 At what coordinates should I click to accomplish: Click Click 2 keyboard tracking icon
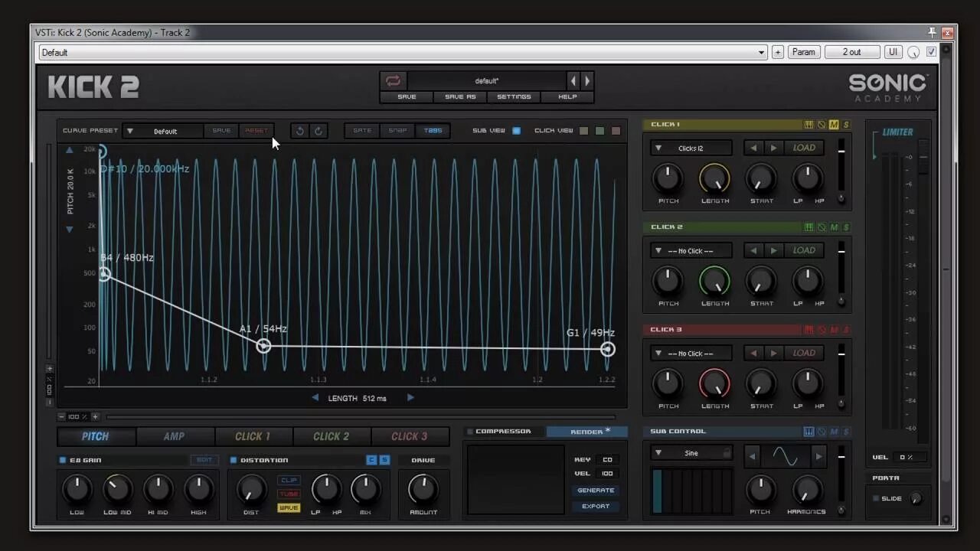[808, 227]
